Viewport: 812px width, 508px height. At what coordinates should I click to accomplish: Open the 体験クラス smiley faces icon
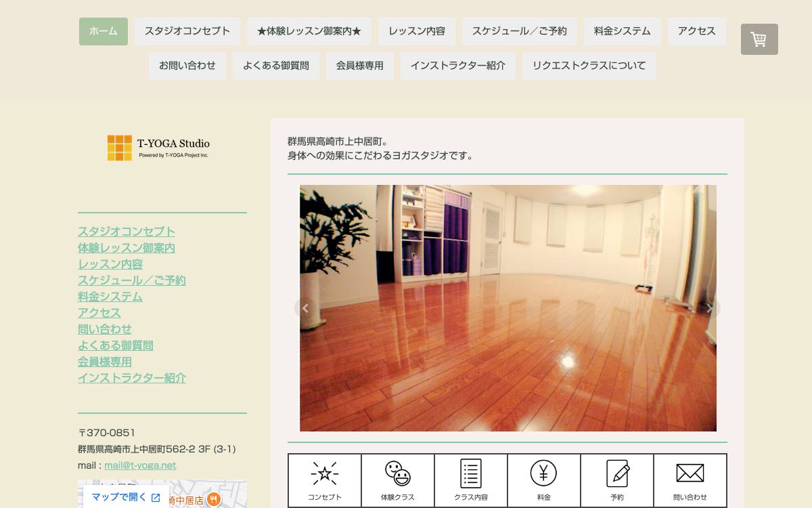coord(398,480)
